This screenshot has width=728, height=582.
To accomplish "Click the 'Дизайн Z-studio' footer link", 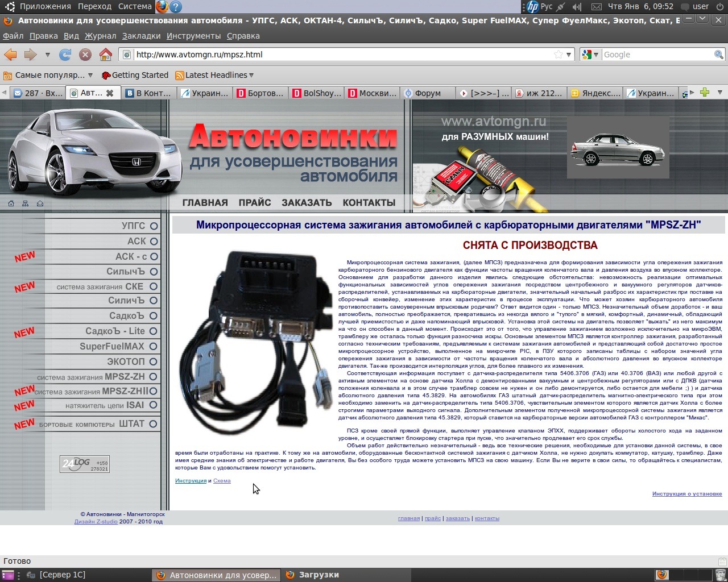I will (96, 522).
